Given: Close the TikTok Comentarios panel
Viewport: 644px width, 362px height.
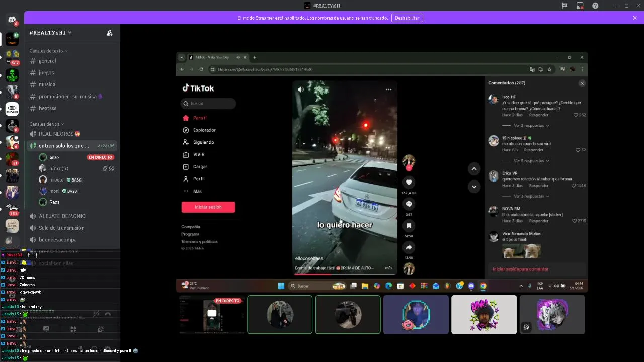Looking at the screenshot, I should (582, 83).
